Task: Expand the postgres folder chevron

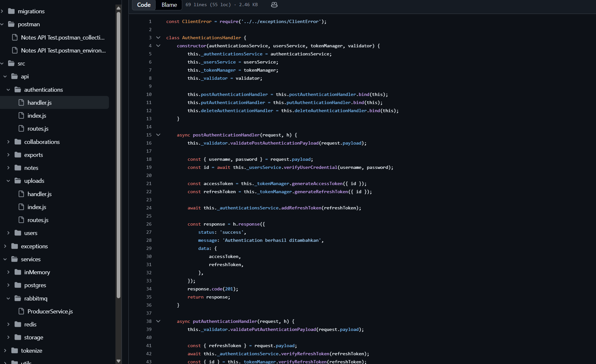Action: (x=8, y=285)
